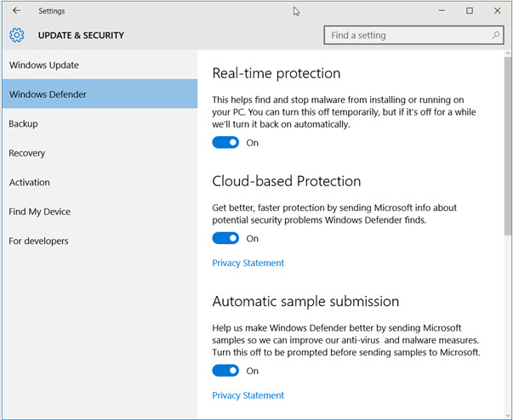513x420 pixels.
Task: Go to the Backup settings page
Action: (23, 124)
